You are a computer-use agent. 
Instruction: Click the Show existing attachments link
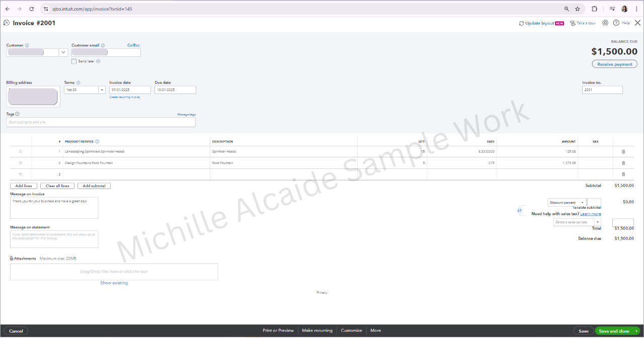[114, 283]
